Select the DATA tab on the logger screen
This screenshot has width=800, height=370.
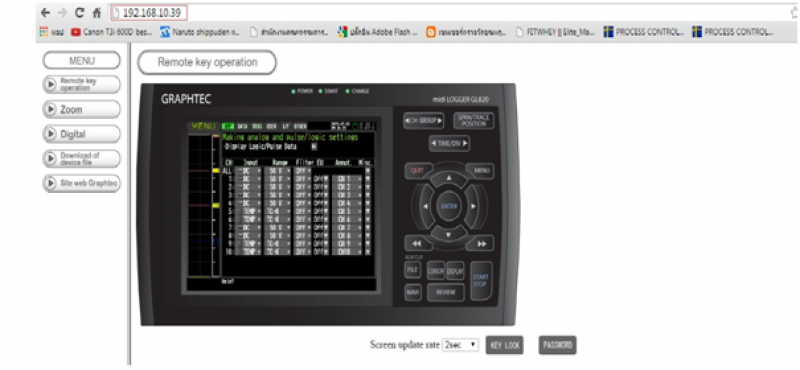[242, 126]
